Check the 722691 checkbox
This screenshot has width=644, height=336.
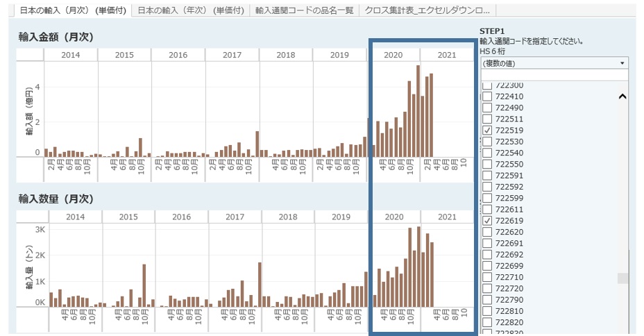coord(487,243)
